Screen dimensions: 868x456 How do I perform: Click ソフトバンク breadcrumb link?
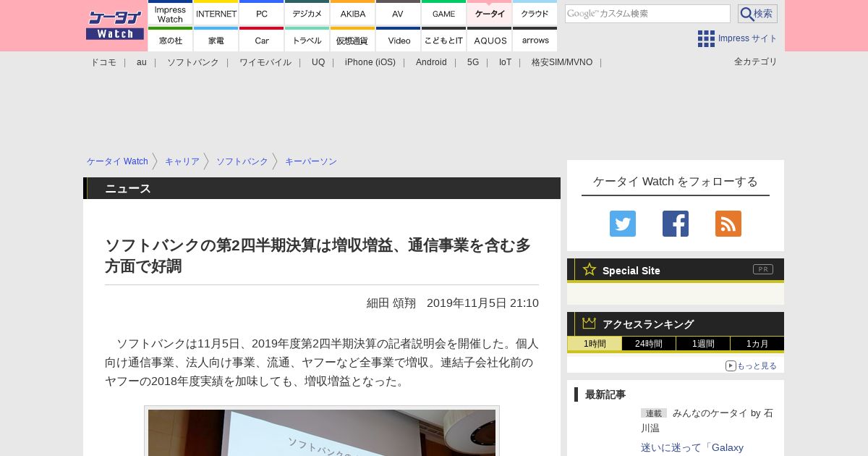pyautogui.click(x=242, y=161)
